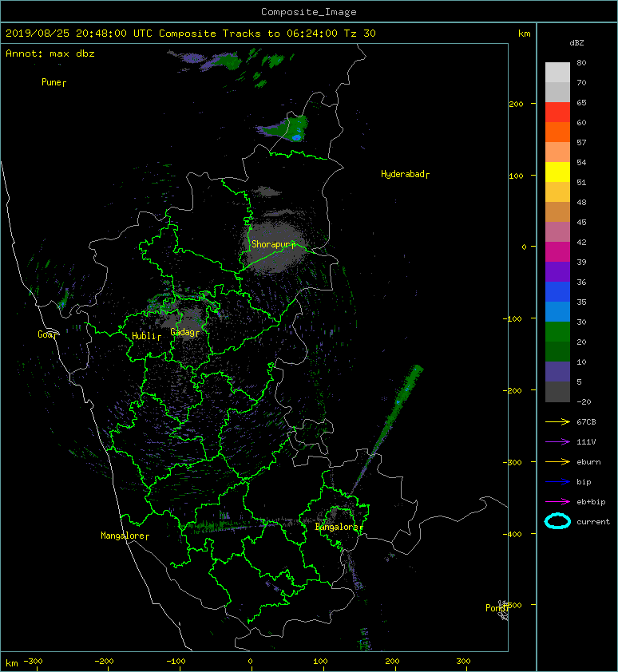This screenshot has height=672, width=618.
Task: Click the slate purple 10 dBZ swatch
Action: (557, 372)
